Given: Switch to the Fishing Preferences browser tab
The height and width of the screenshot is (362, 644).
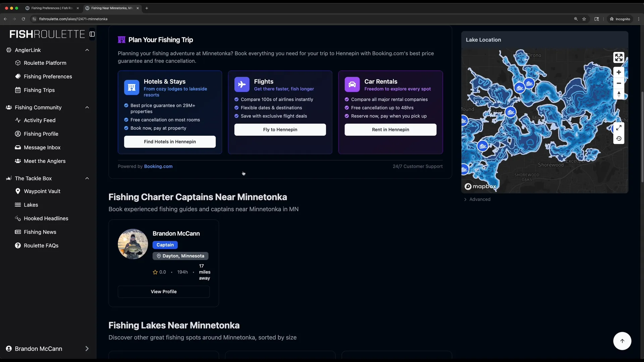Looking at the screenshot, I should [x=50, y=8].
